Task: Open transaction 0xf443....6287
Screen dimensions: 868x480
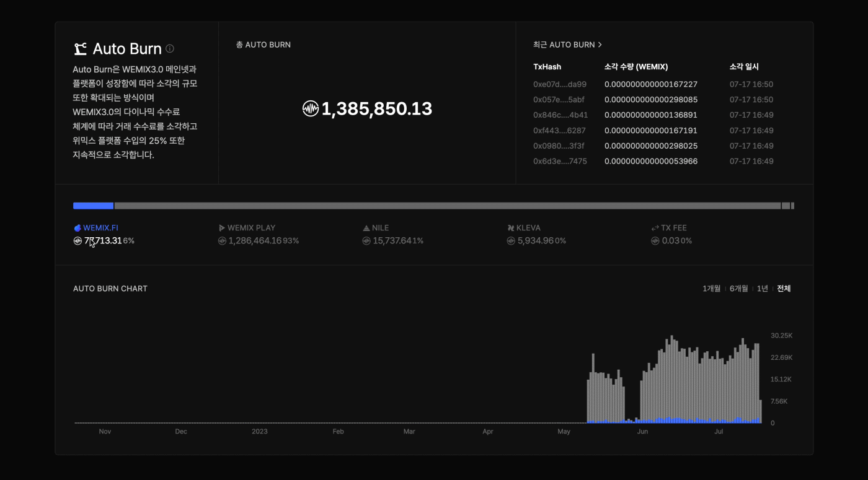Action: (559, 131)
